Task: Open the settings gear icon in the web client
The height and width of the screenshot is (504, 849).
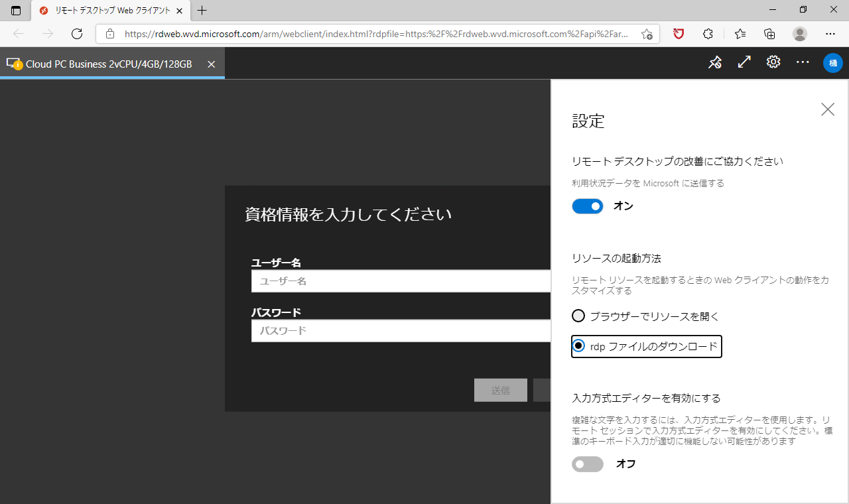Action: pos(773,62)
